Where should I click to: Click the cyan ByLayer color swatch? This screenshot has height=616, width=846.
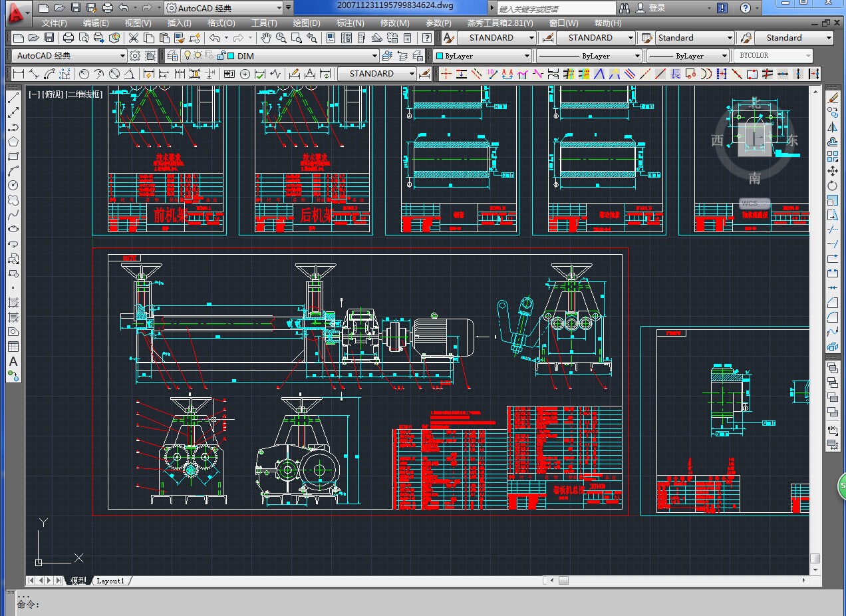point(439,56)
